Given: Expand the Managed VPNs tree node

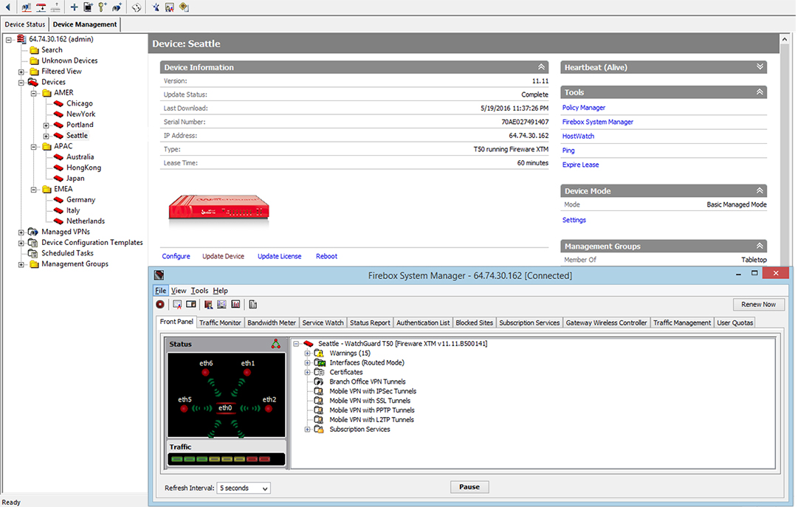Looking at the screenshot, I should pyautogui.click(x=22, y=232).
